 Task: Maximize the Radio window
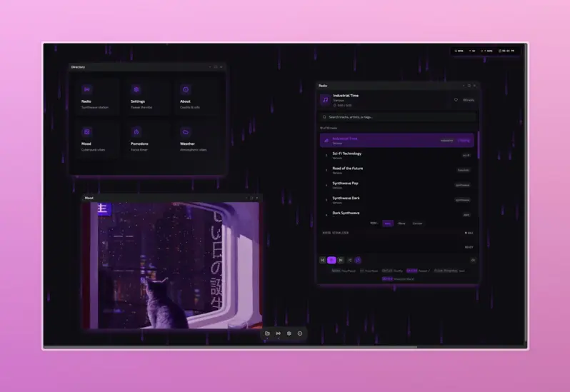click(469, 86)
